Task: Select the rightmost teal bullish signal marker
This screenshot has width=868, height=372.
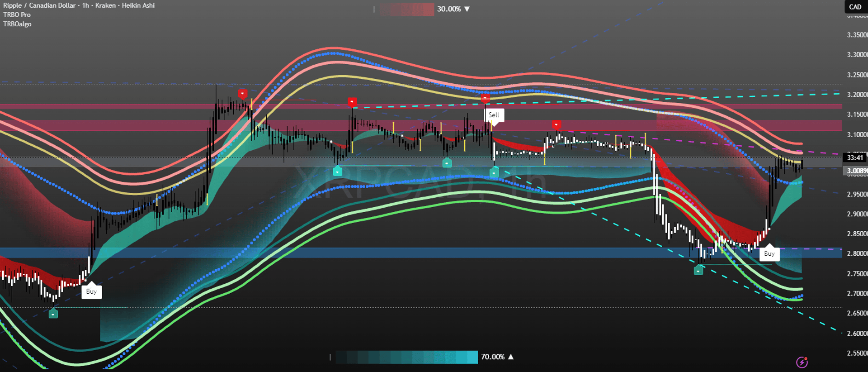Action: (698, 270)
